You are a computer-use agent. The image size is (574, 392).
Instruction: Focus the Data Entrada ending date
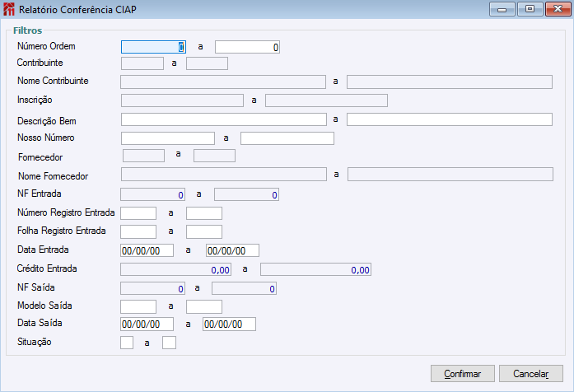click(x=232, y=250)
